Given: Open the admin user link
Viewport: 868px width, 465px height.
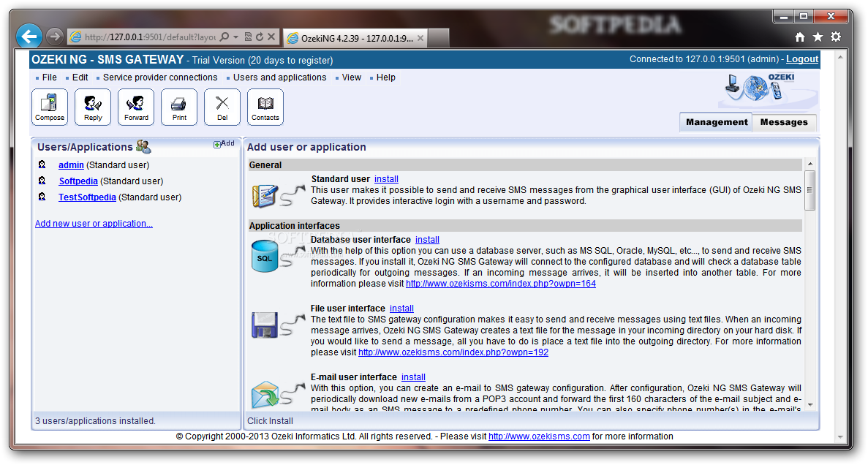Looking at the screenshot, I should click(x=71, y=165).
